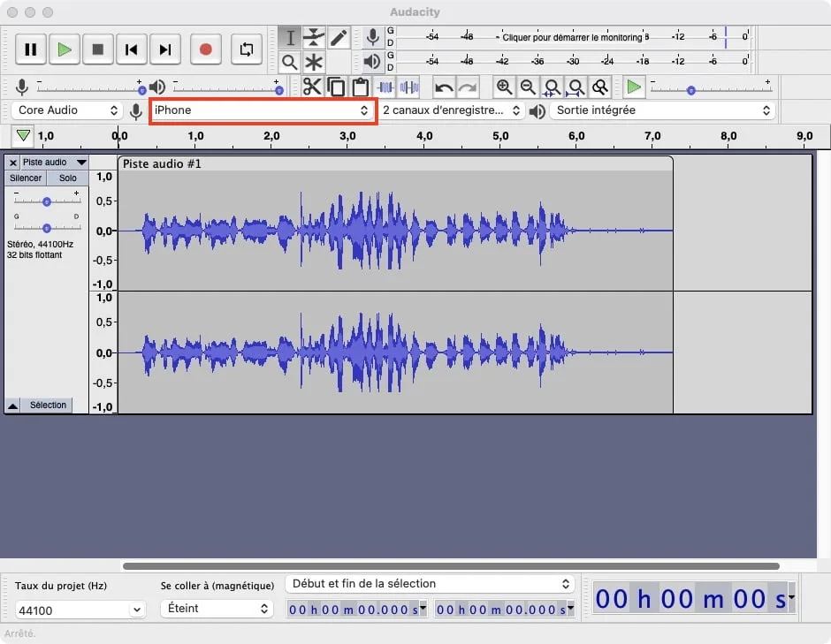This screenshot has width=831, height=644.
Task: Zoom out of the waveform
Action: point(528,87)
